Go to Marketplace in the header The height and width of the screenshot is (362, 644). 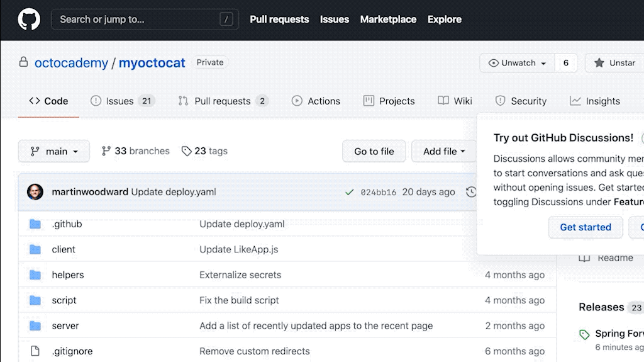pos(388,20)
